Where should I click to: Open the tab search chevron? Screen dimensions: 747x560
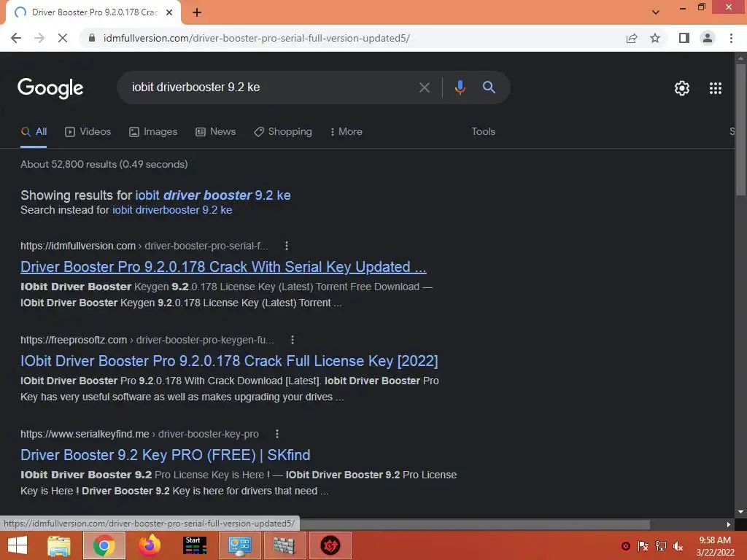(x=656, y=12)
